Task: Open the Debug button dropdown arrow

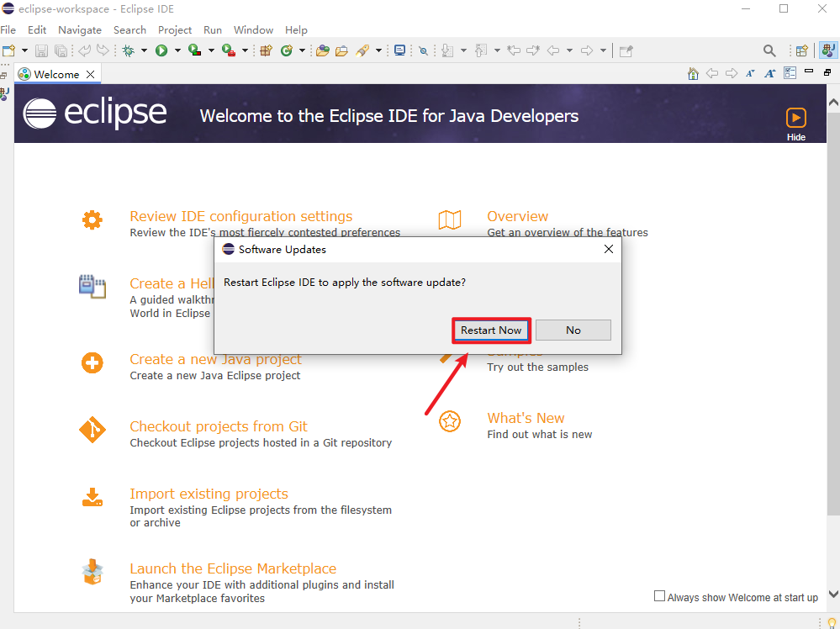Action: pos(144,50)
